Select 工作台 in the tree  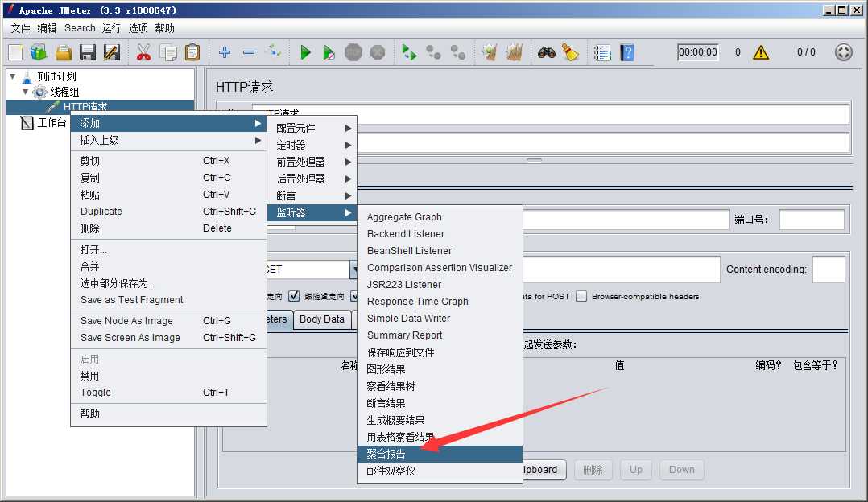pyautogui.click(x=52, y=123)
